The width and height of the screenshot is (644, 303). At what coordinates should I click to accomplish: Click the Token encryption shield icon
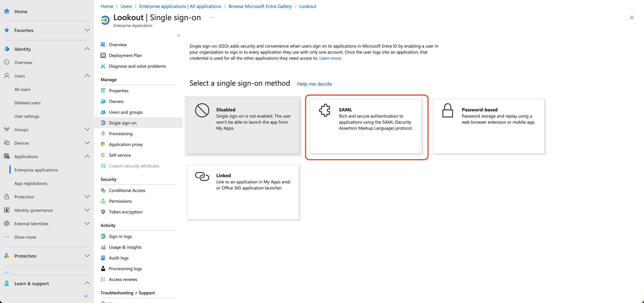[x=103, y=212]
